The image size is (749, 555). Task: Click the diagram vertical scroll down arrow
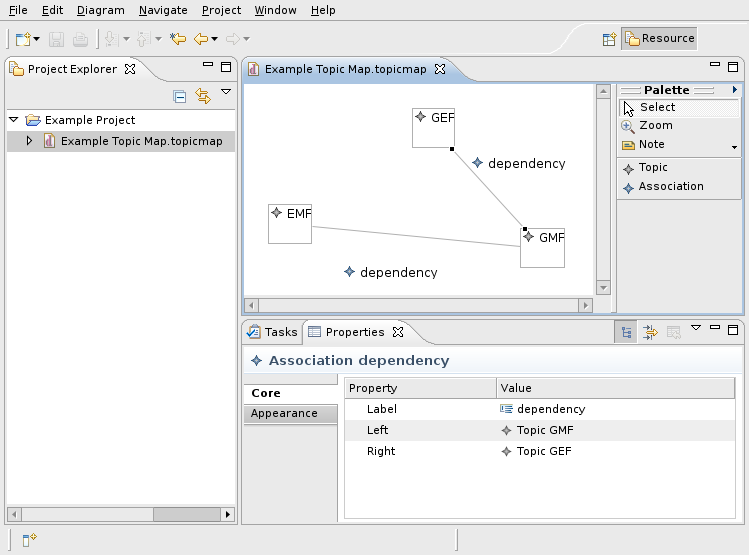click(603, 288)
